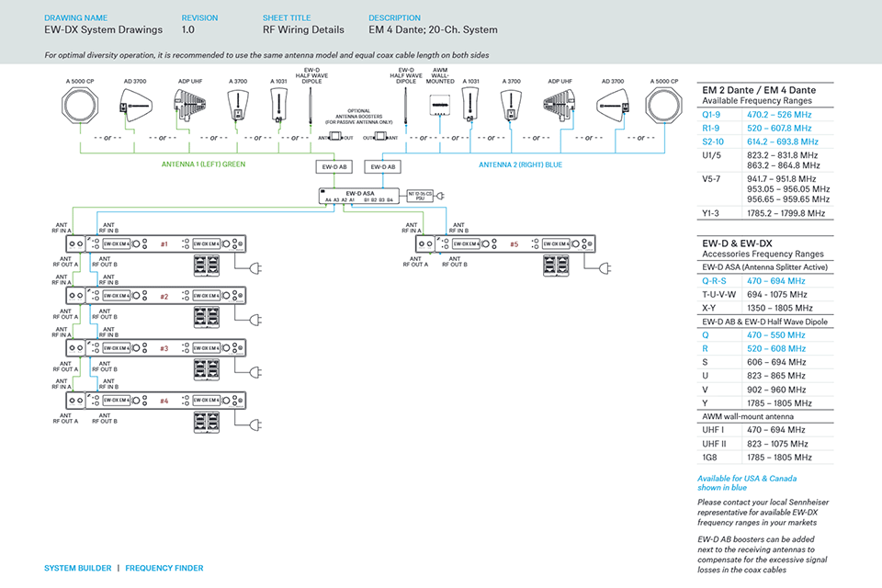Select receiver unit #1

[x=156, y=243]
